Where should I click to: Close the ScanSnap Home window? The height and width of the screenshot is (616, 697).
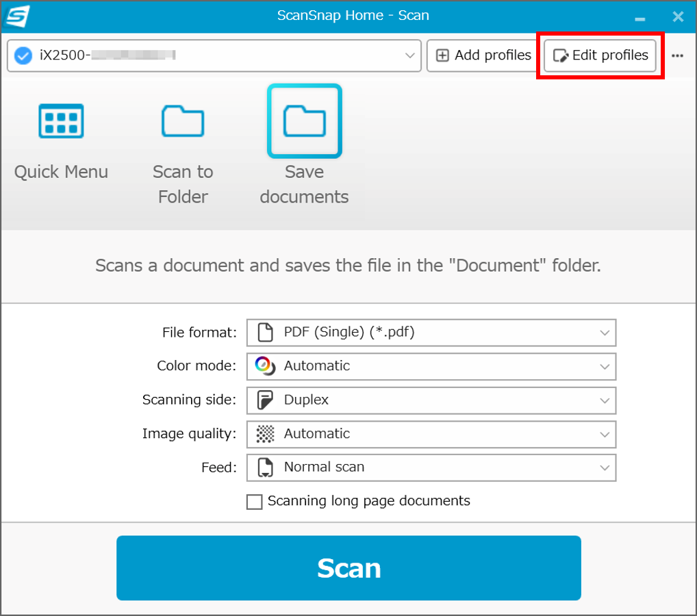point(678,17)
